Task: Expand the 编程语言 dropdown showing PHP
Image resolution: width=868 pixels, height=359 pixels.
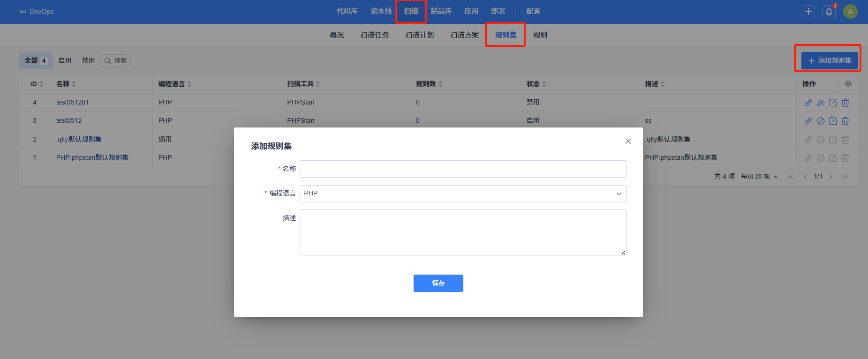Action: pos(462,194)
